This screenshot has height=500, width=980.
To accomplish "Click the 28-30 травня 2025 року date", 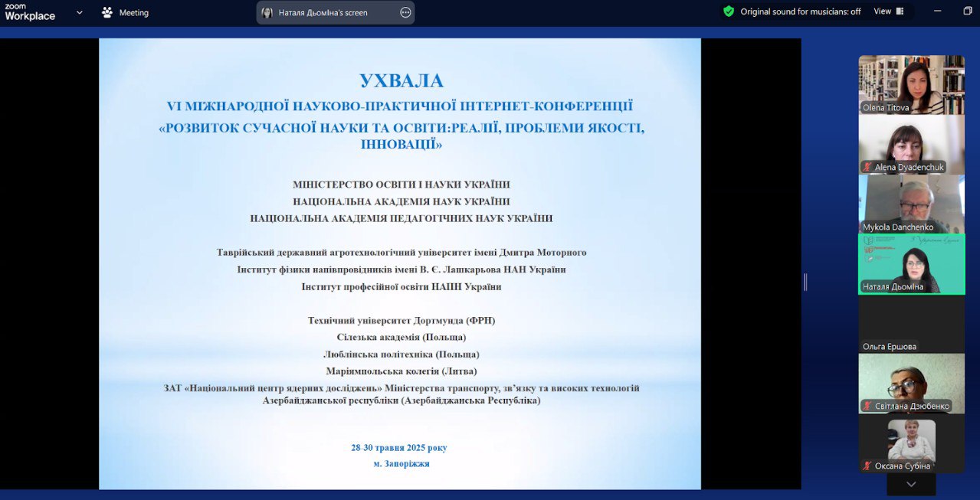I will pos(399,447).
